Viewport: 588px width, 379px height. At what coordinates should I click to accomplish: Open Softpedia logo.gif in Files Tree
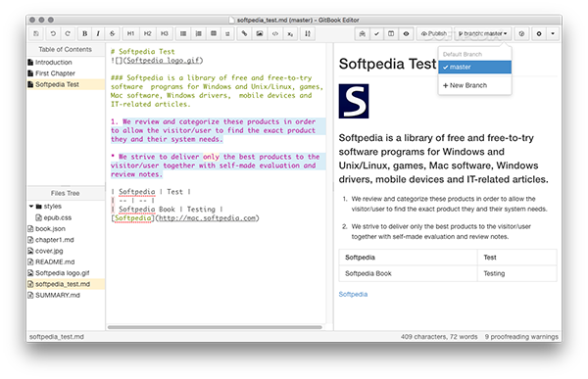(x=66, y=273)
